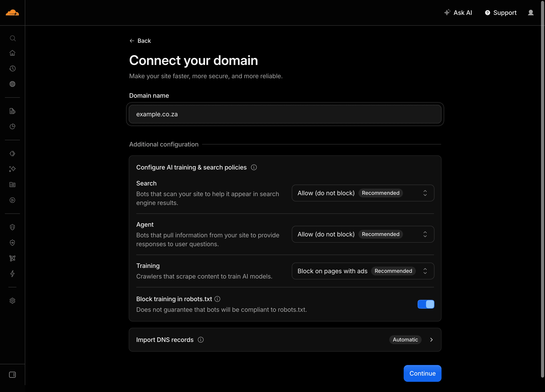Click the 'Additional configuration' section label
This screenshot has height=392, width=545.
tap(164, 144)
